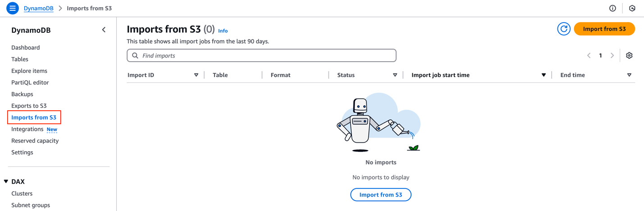Collapse the DAX section
The height and width of the screenshot is (211, 644).
6,182
